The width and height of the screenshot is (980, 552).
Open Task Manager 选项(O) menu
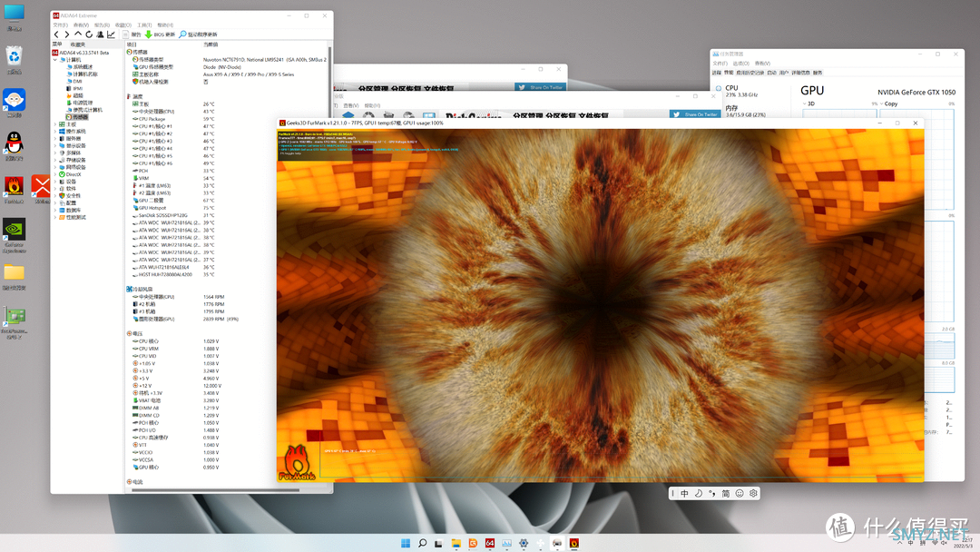[x=740, y=64]
